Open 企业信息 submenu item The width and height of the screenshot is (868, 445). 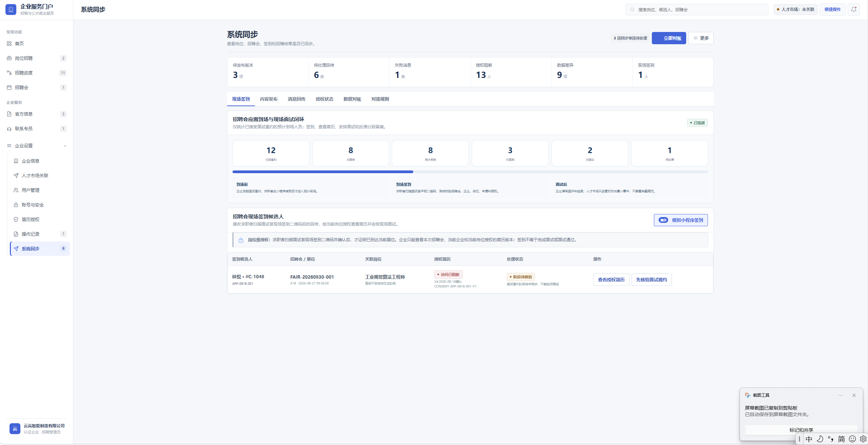pos(40,161)
